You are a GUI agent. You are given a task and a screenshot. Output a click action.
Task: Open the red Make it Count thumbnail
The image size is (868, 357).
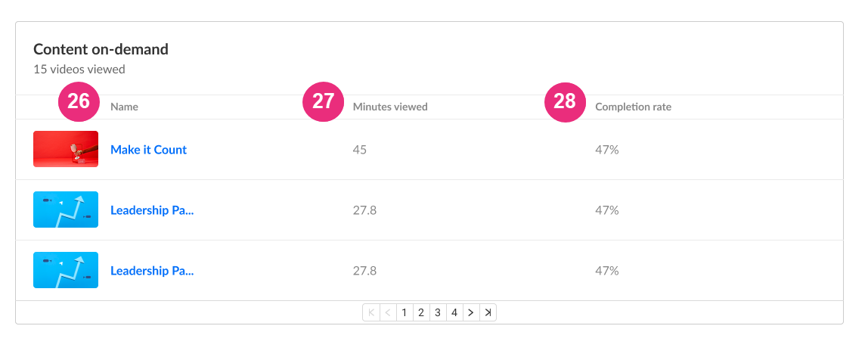tap(66, 149)
